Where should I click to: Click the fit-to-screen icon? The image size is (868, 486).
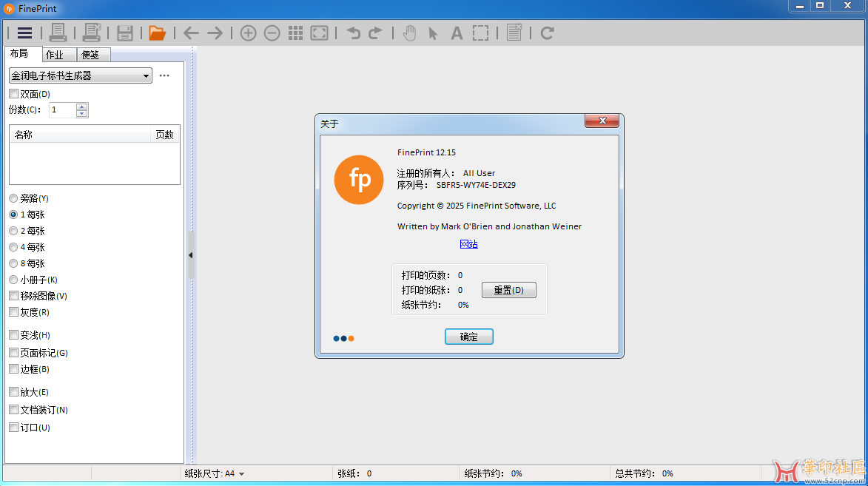click(320, 33)
